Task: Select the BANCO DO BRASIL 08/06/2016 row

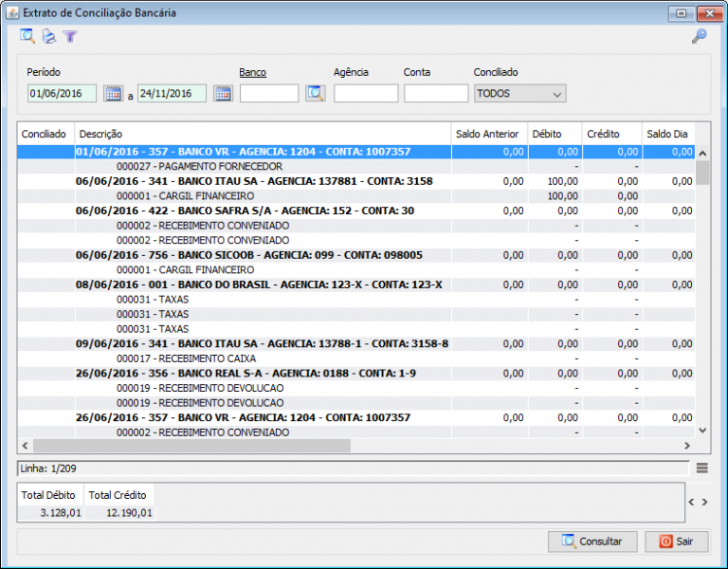Action: [x=259, y=284]
